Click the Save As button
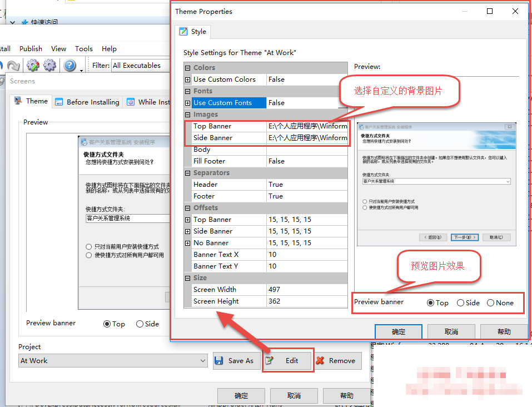532x407 pixels. tap(236, 360)
